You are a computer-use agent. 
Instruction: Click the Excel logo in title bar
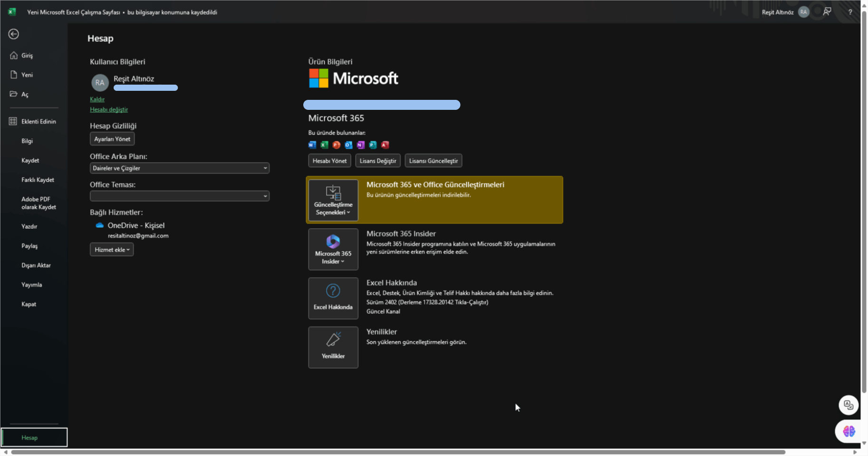(12, 12)
